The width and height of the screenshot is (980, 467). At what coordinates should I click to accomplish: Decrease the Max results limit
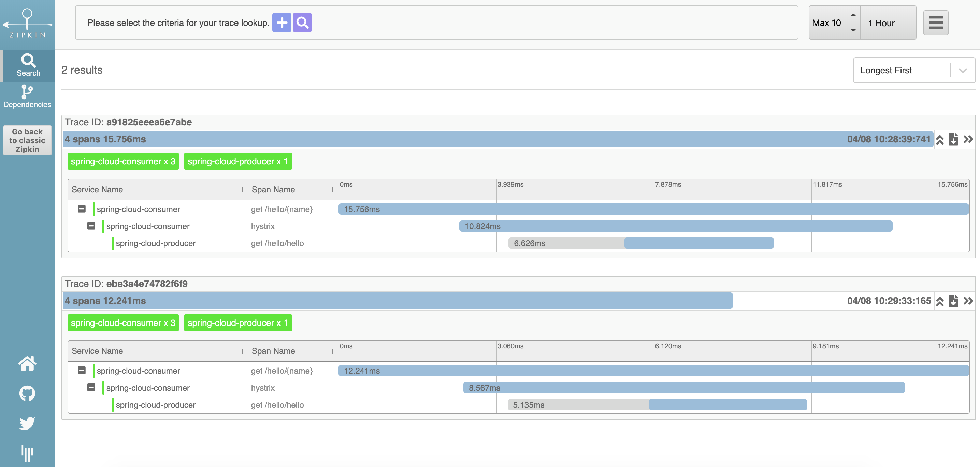(x=853, y=30)
